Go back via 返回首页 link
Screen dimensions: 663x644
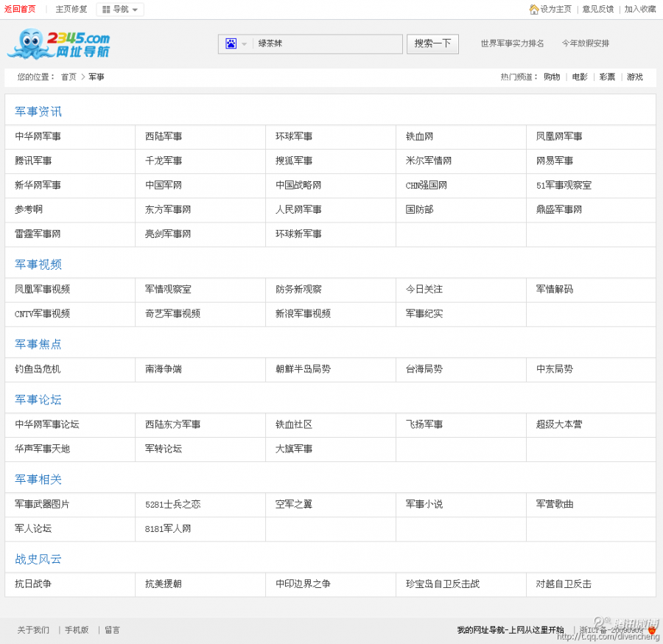click(20, 9)
